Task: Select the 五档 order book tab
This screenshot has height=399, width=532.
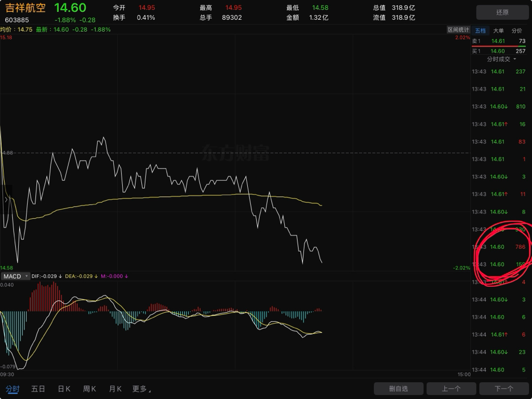Action: [480, 31]
